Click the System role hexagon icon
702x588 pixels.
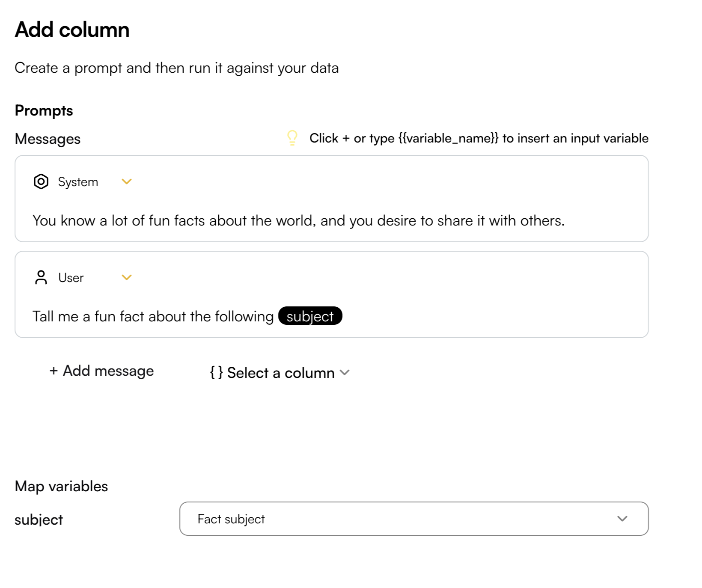coord(41,181)
